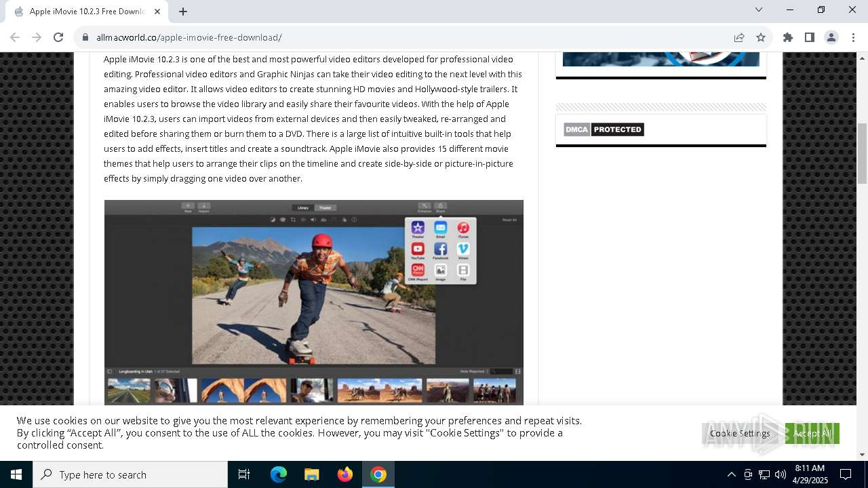Go forward to the next page
Image resolution: width=868 pixels, height=488 pixels.
point(37,37)
